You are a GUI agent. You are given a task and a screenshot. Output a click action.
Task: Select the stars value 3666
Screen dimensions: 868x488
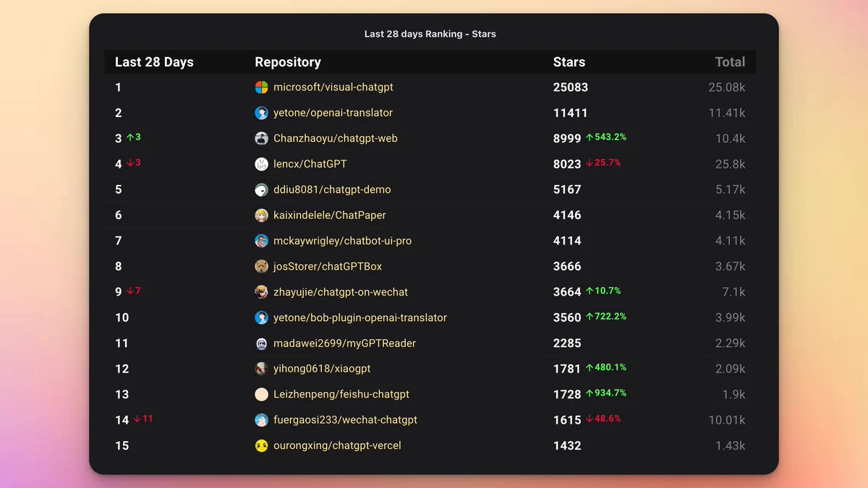[x=567, y=267]
